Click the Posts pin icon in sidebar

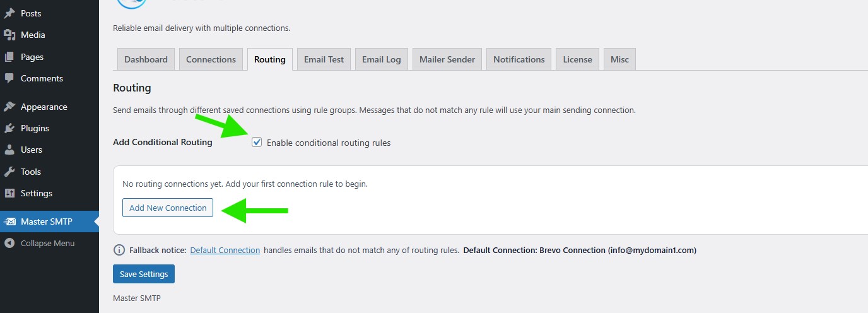tap(9, 13)
